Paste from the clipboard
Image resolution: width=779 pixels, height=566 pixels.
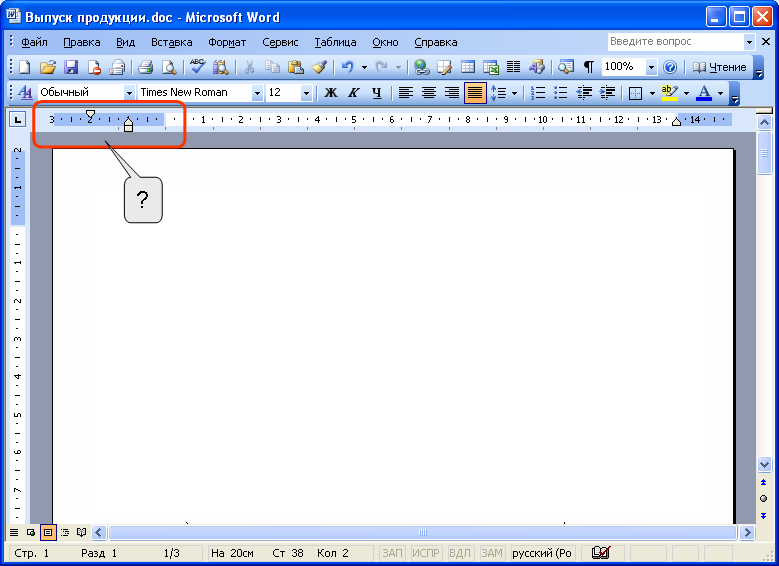coord(296,67)
